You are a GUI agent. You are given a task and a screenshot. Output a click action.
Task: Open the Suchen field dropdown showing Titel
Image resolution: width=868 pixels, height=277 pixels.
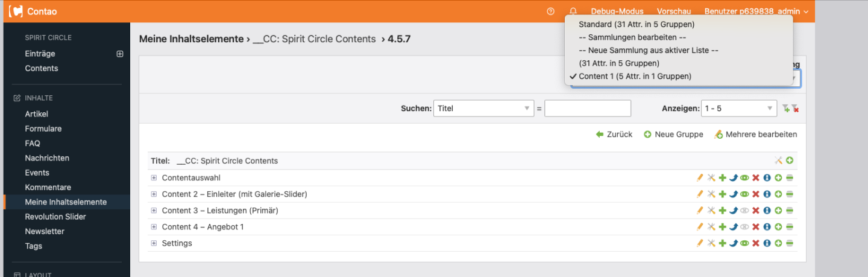(483, 109)
